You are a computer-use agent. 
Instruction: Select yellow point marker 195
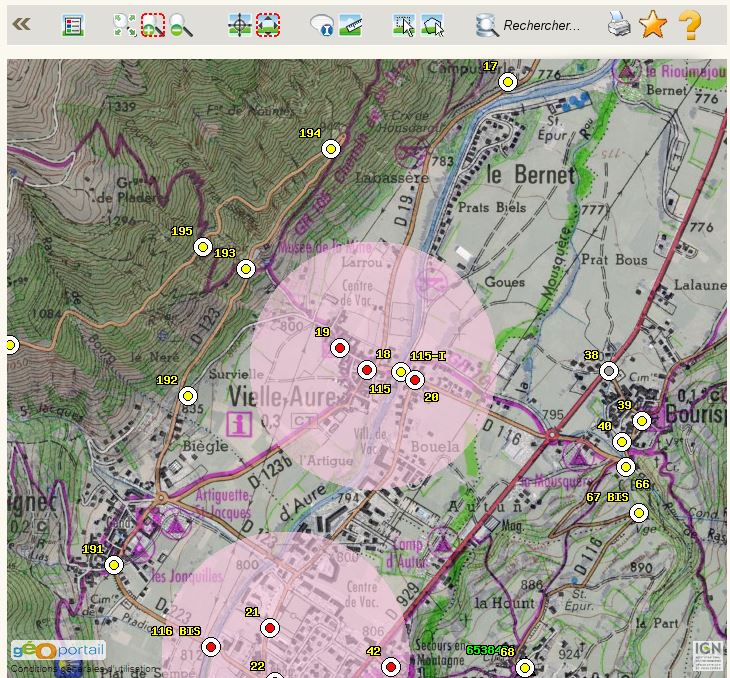(x=203, y=247)
